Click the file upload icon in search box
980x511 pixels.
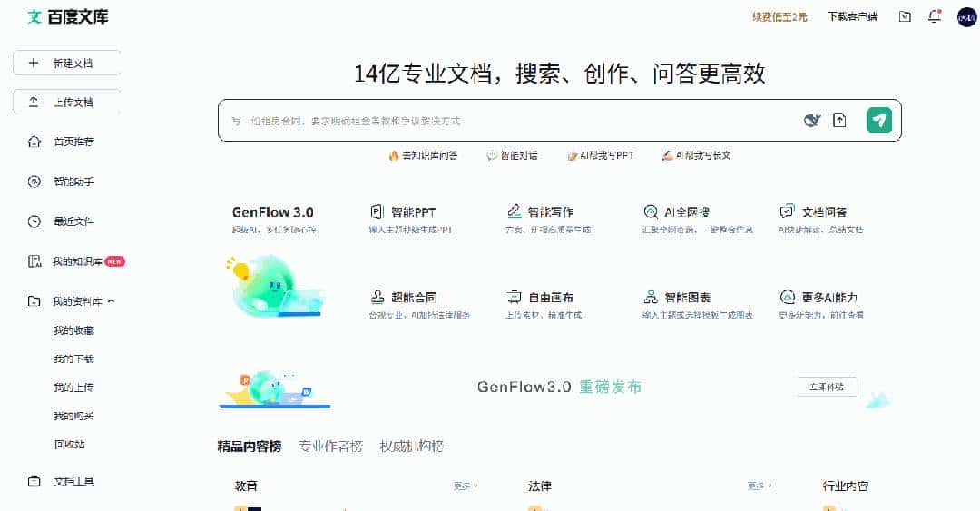click(839, 120)
